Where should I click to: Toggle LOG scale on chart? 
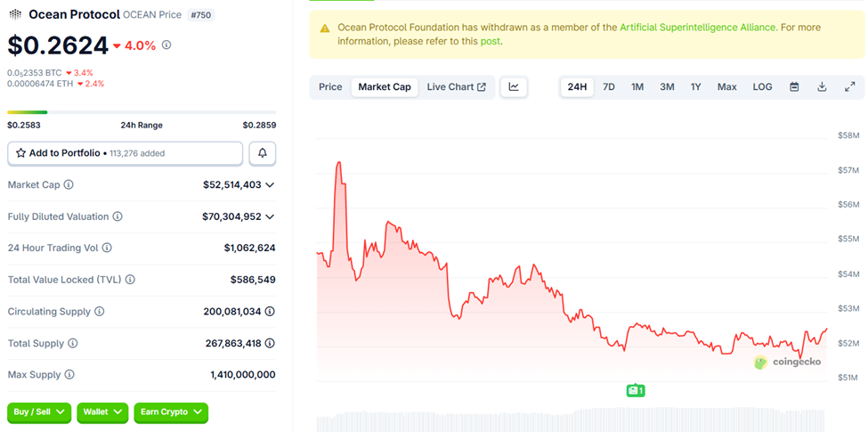[762, 86]
